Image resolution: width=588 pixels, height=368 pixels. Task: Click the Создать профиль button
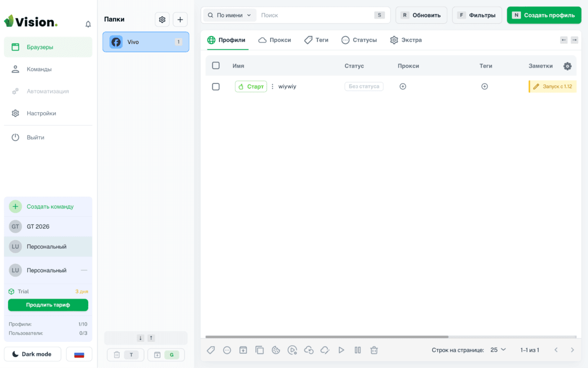pos(544,15)
